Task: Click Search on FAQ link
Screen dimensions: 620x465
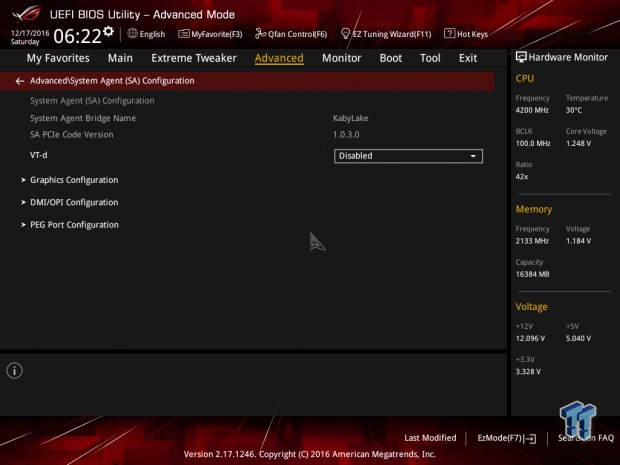Action: click(x=586, y=438)
